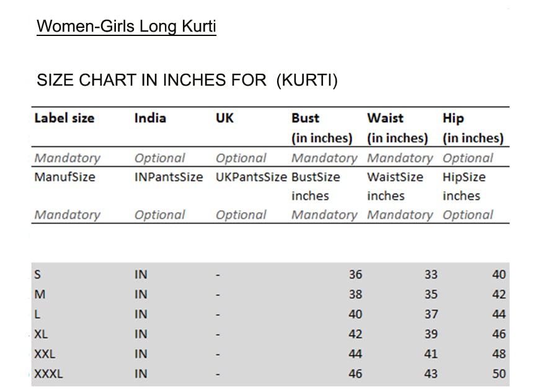
Task: Select the M size row label
Action: pos(39,294)
